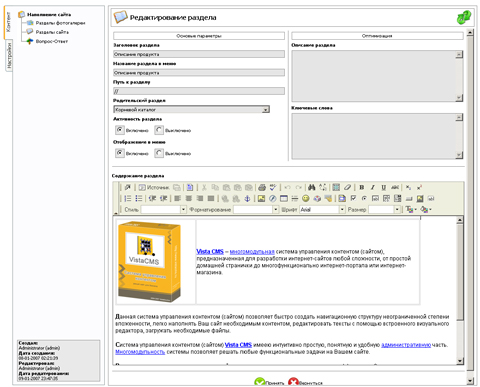Click the Заголовок раздела input field
The image size is (480, 387).
pyautogui.click(x=199, y=54)
